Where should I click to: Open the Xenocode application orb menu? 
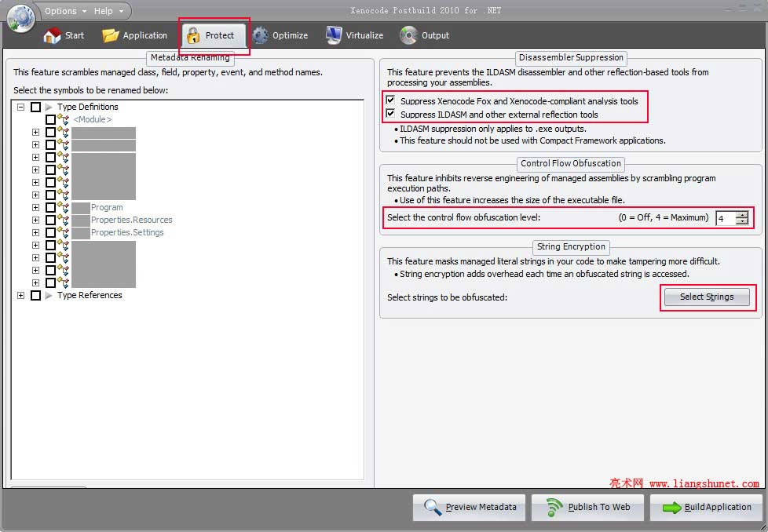21,17
